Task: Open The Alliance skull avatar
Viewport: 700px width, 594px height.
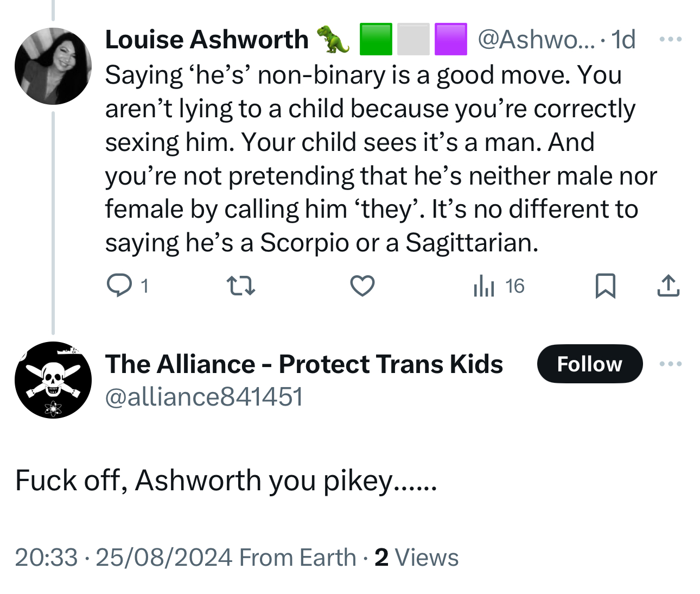Action: 53,380
